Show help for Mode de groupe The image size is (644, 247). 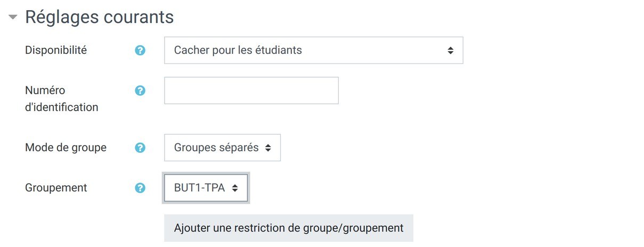tap(140, 147)
